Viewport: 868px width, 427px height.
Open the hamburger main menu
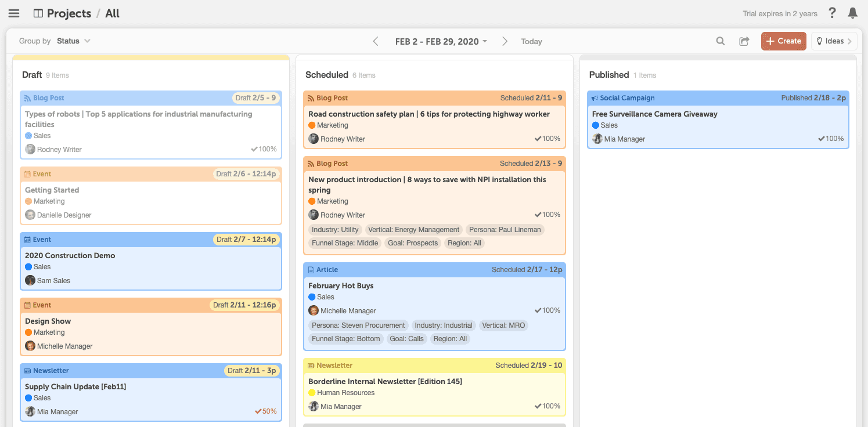click(x=14, y=13)
